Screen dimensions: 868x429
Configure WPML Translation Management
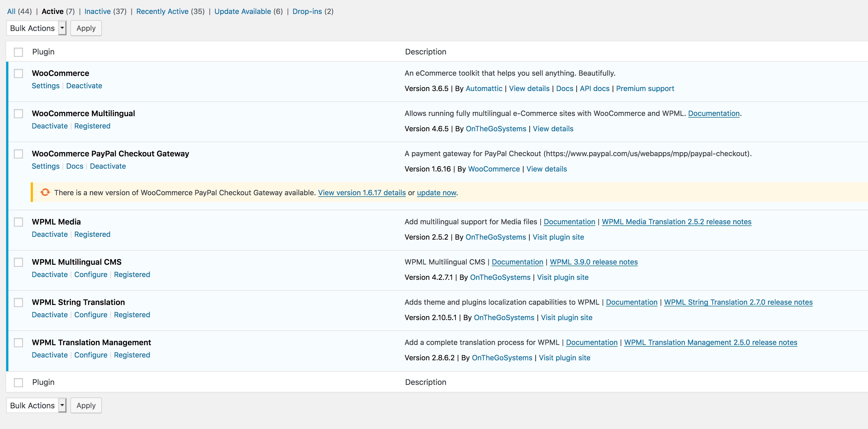pos(91,355)
